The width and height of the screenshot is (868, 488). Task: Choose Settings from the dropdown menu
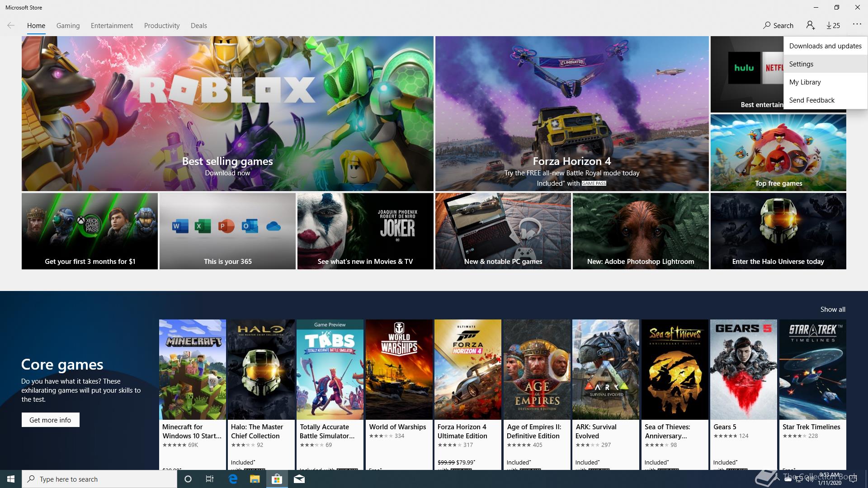825,64
